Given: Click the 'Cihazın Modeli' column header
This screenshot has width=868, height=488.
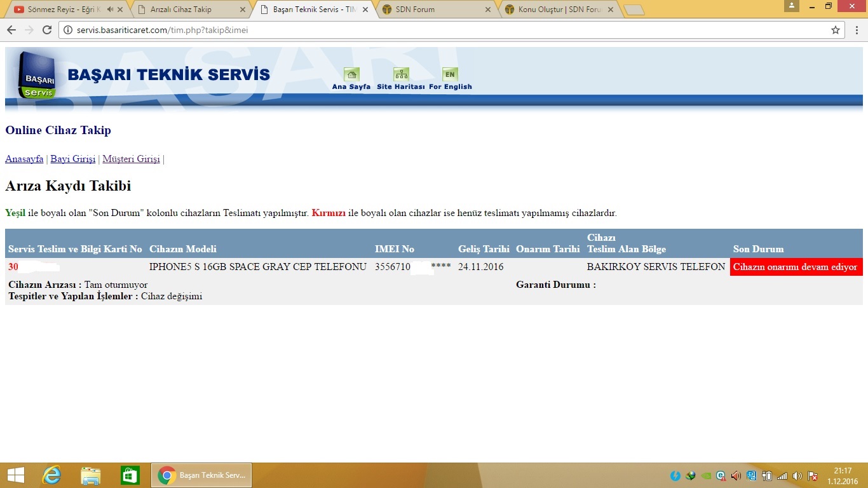Looking at the screenshot, I should pos(183,249).
